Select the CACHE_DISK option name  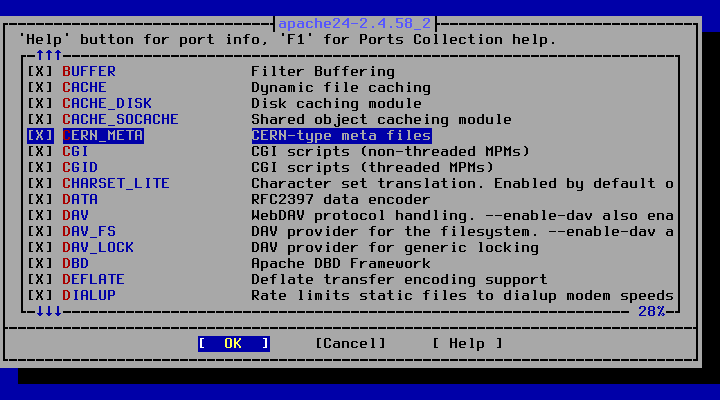coord(107,104)
